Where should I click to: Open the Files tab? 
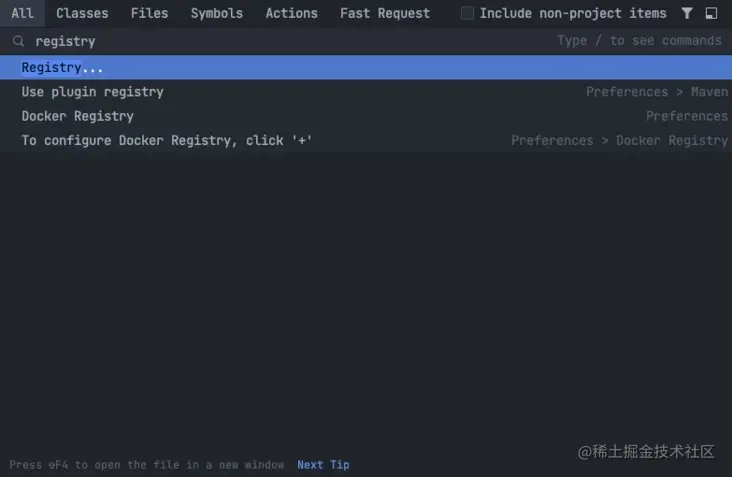[x=149, y=13]
